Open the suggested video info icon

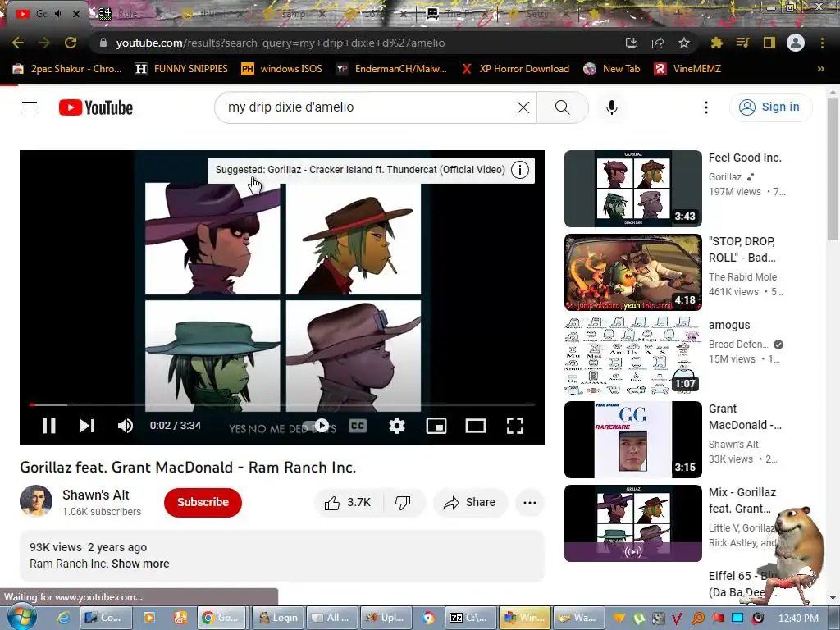click(x=519, y=170)
